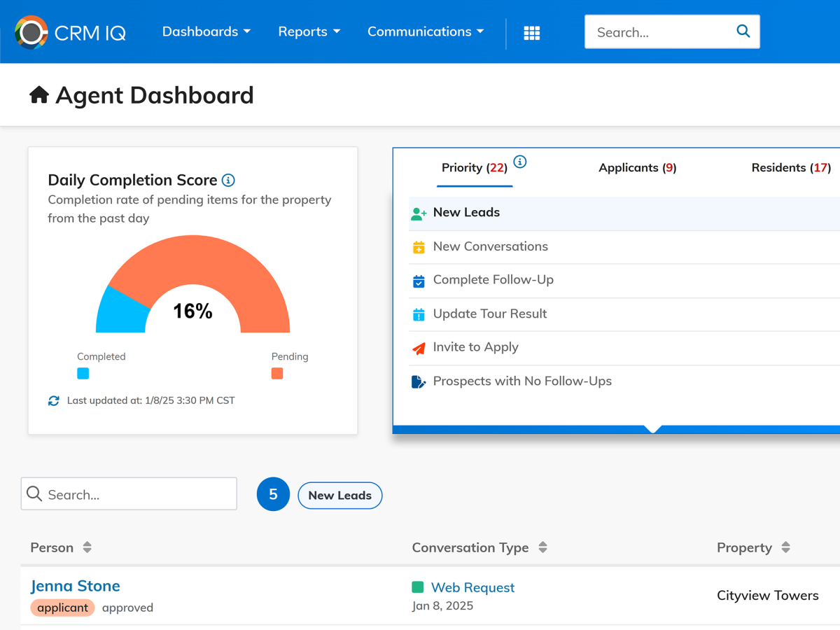Click the info icon beside Priority tab
This screenshot has width=840, height=630.
tap(519, 161)
